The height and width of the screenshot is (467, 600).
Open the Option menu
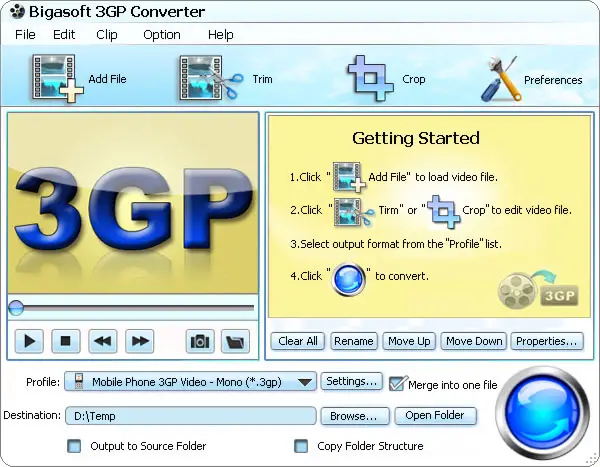(x=162, y=35)
